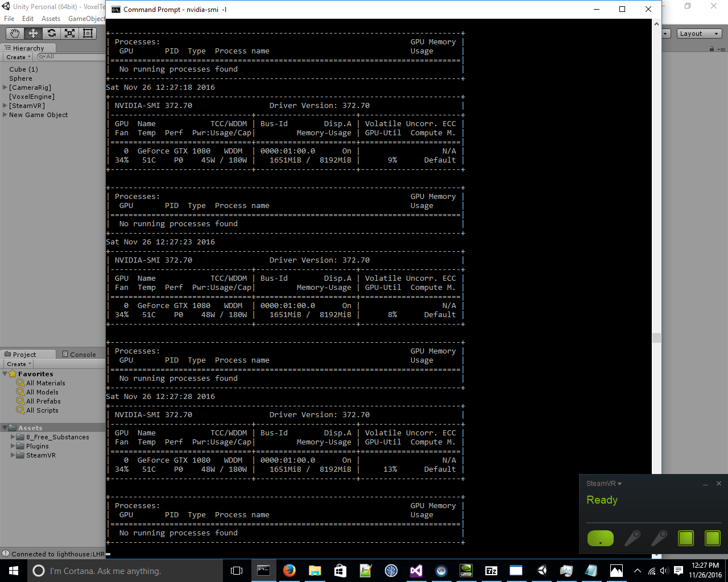Viewport: 728px width, 582px height.
Task: Open the Assets menu in Unity
Action: click(51, 19)
